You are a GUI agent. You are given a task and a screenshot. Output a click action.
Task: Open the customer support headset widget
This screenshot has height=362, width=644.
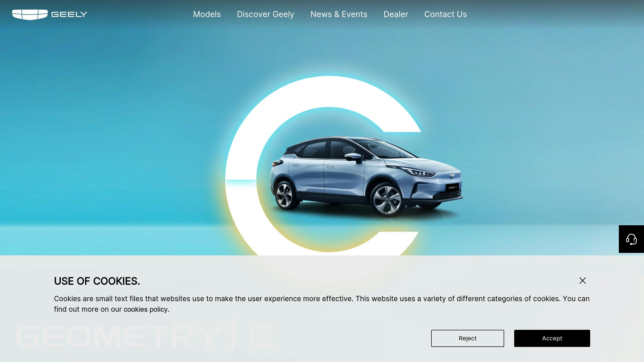click(x=631, y=239)
